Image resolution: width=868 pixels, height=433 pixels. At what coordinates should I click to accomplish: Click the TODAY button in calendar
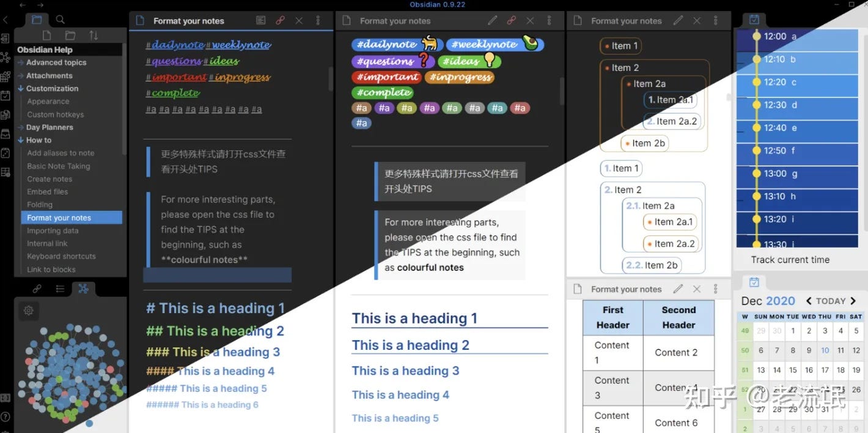point(831,301)
